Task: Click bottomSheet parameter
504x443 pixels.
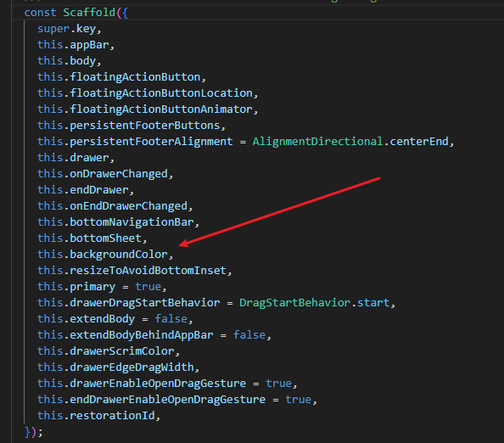Action: point(106,238)
